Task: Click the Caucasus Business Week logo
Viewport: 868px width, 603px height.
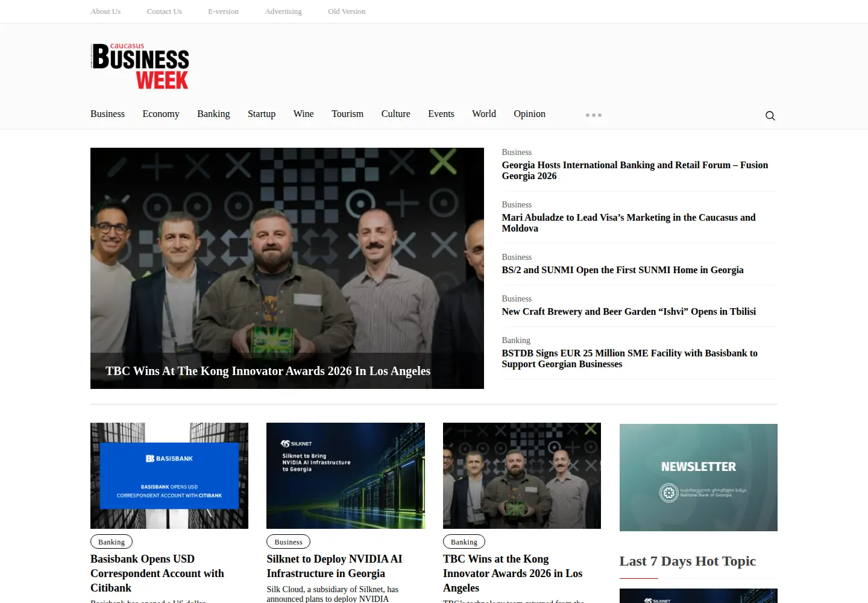Action: 140,66
